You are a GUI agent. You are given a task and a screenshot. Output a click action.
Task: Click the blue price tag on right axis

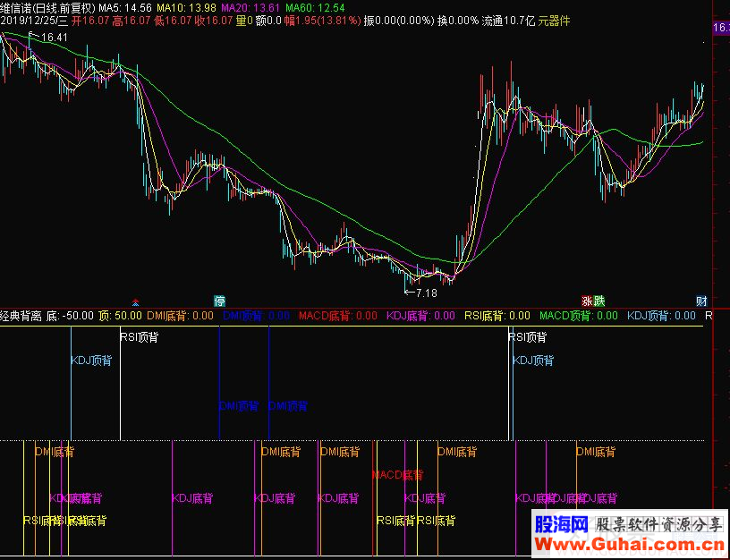pos(721,28)
